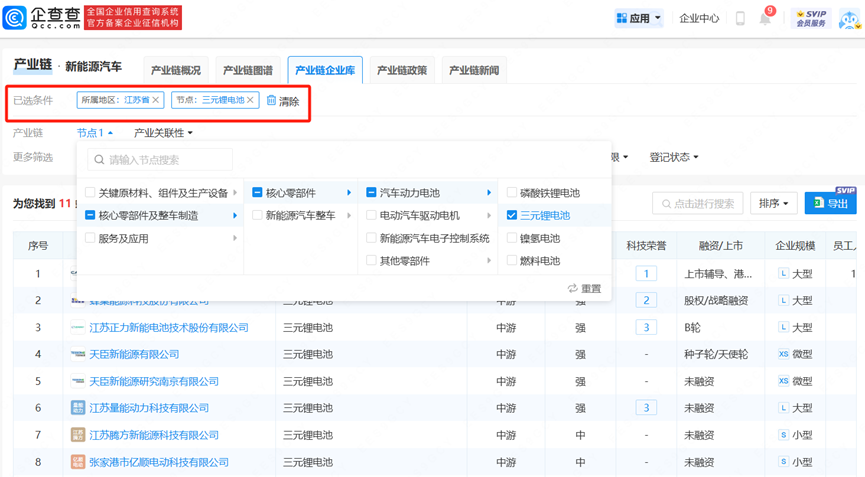Open company link 江苏正力新能电池技术股份有限公司

coord(169,328)
